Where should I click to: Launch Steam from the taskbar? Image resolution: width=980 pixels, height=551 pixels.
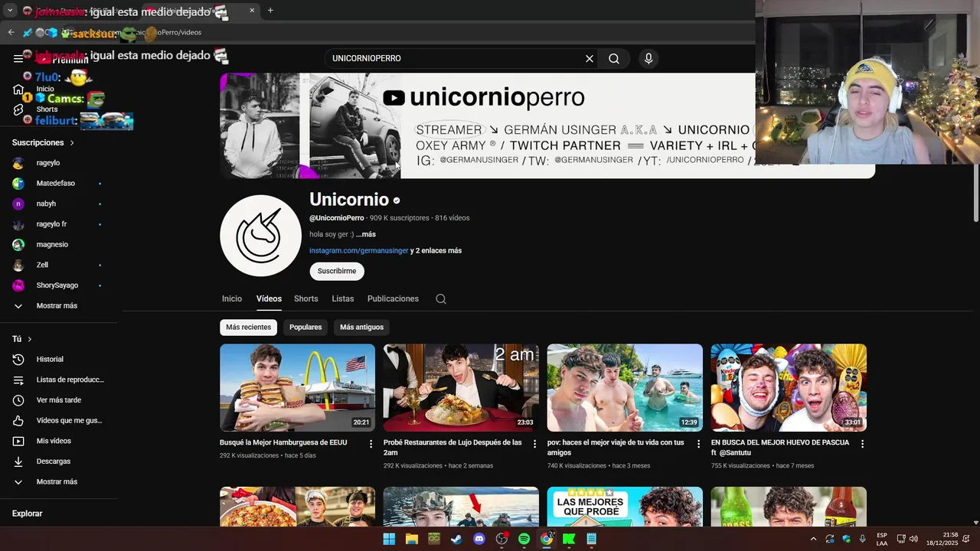click(x=456, y=539)
